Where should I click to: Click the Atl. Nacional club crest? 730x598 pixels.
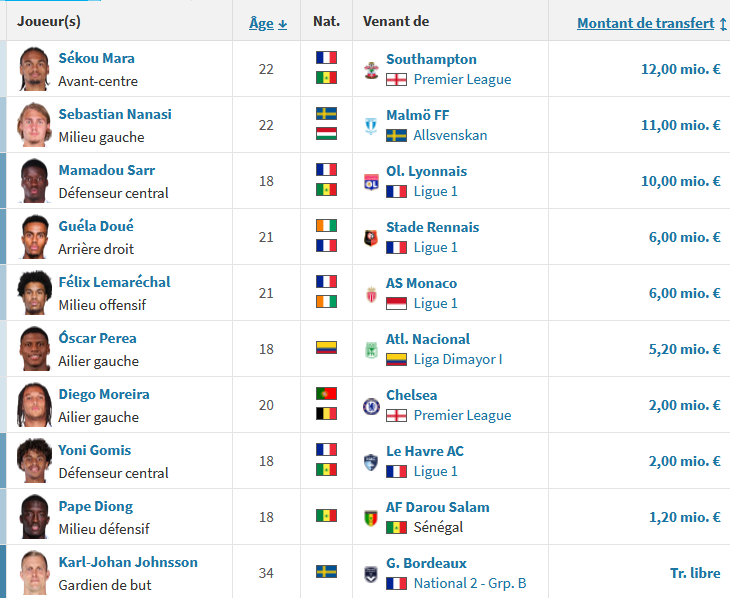point(371,350)
